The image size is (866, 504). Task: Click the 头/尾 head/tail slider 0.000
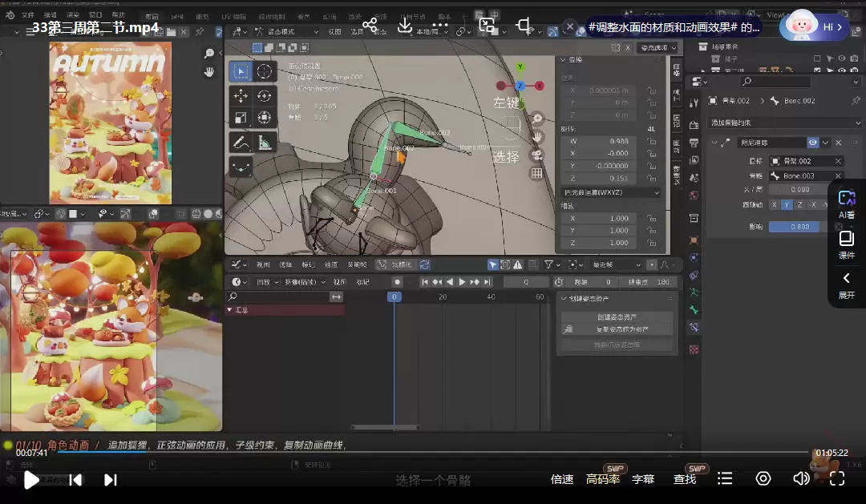[x=799, y=189]
